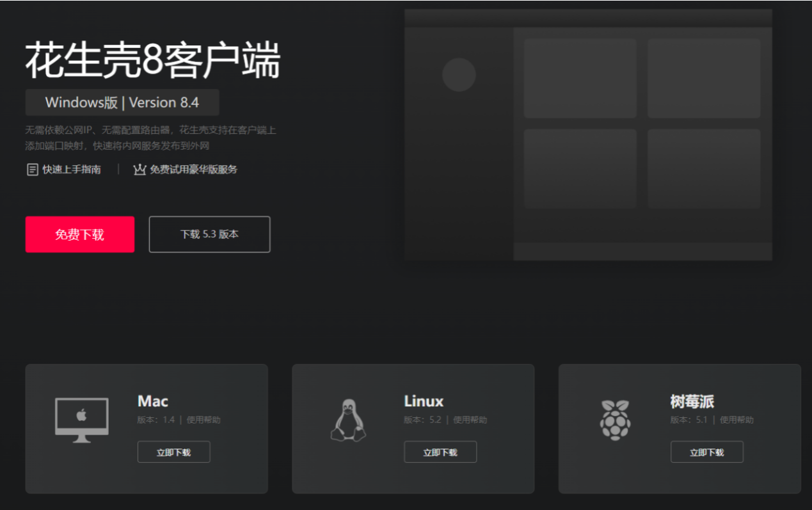Open the 快速上手指南 link
Screen dimensions: 812x510
click(x=72, y=170)
